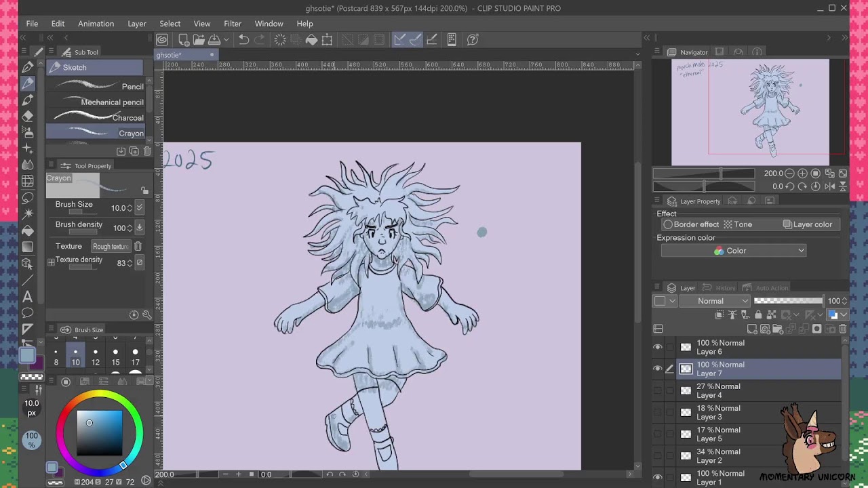Screen dimensions: 868x488
Task: Click the Navigator zoom slider
Action: [x=704, y=174]
